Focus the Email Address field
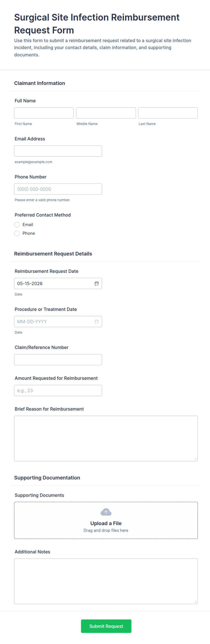The width and height of the screenshot is (210, 644). [58, 151]
